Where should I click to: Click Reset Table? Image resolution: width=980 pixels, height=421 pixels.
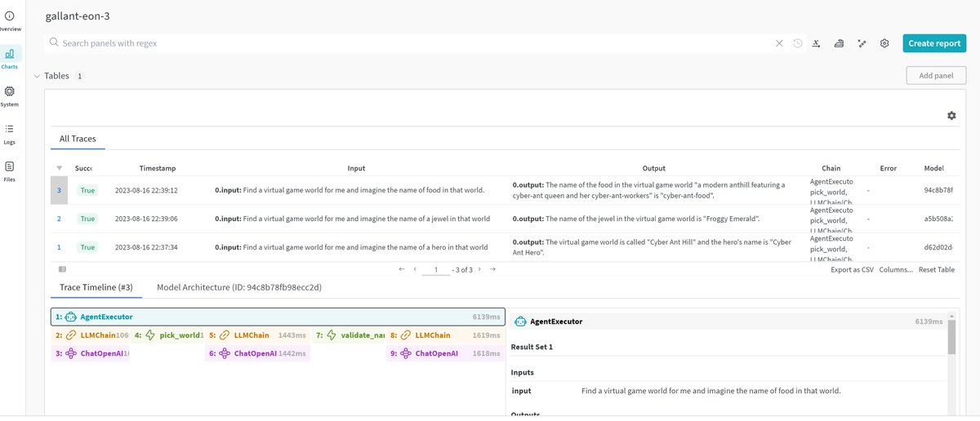click(937, 269)
